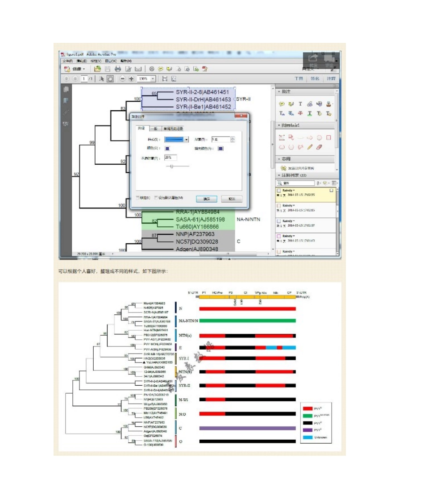Select the pencil drawing tool
This screenshot has width=424, height=504.
pos(310,147)
